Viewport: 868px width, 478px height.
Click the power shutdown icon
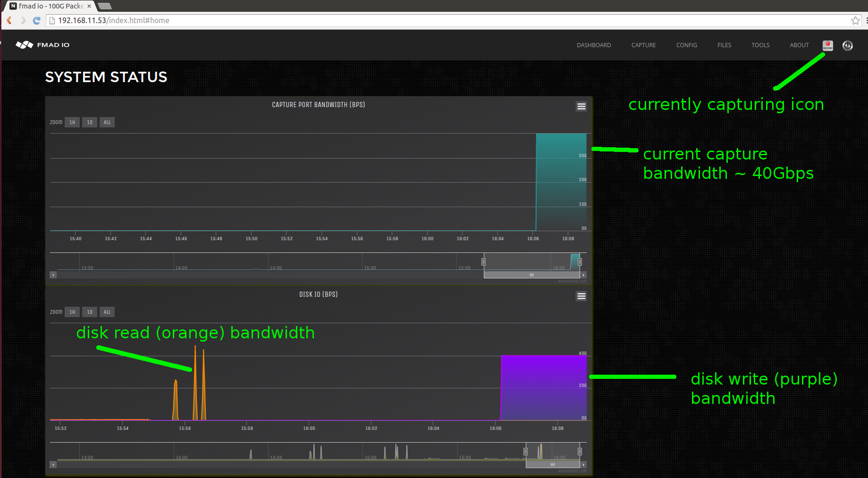[x=847, y=45]
